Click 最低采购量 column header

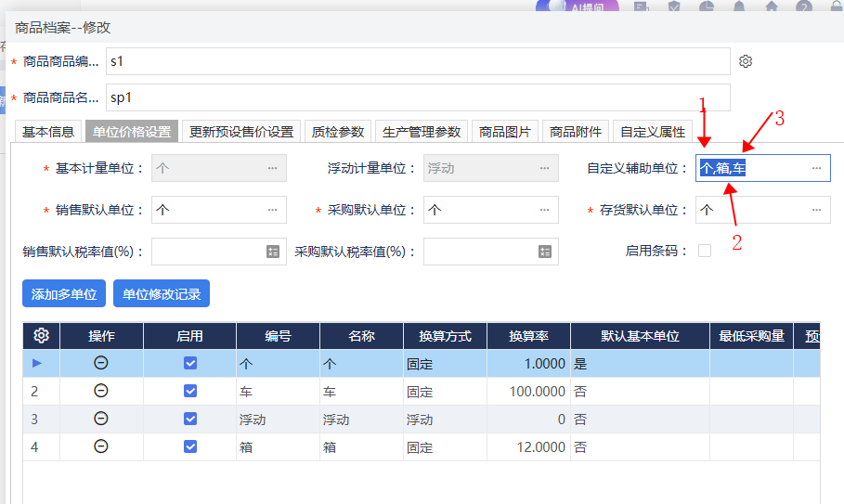(751, 336)
